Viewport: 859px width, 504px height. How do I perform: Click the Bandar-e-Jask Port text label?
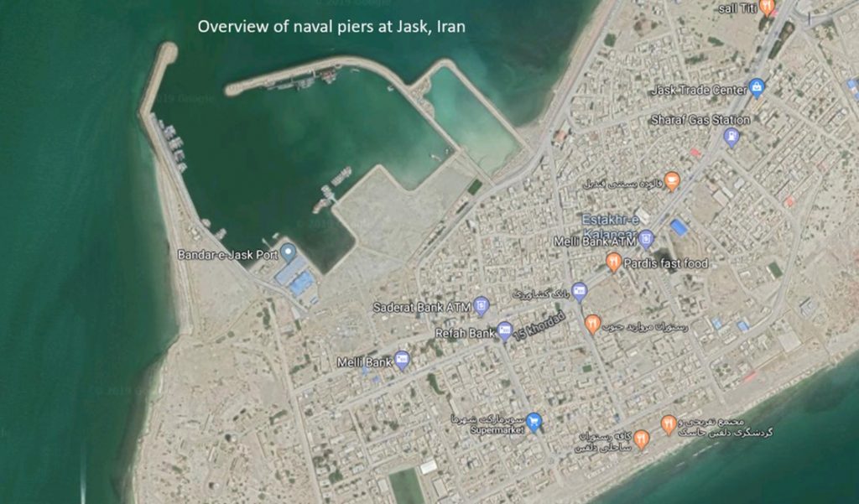point(227,255)
